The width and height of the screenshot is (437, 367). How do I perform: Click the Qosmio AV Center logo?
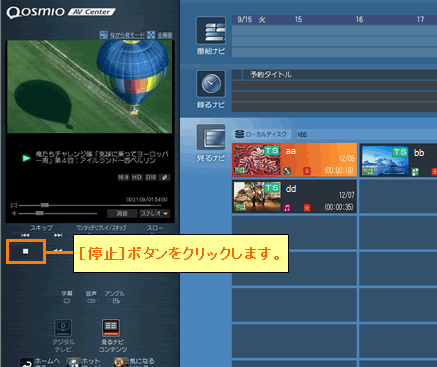(x=61, y=12)
